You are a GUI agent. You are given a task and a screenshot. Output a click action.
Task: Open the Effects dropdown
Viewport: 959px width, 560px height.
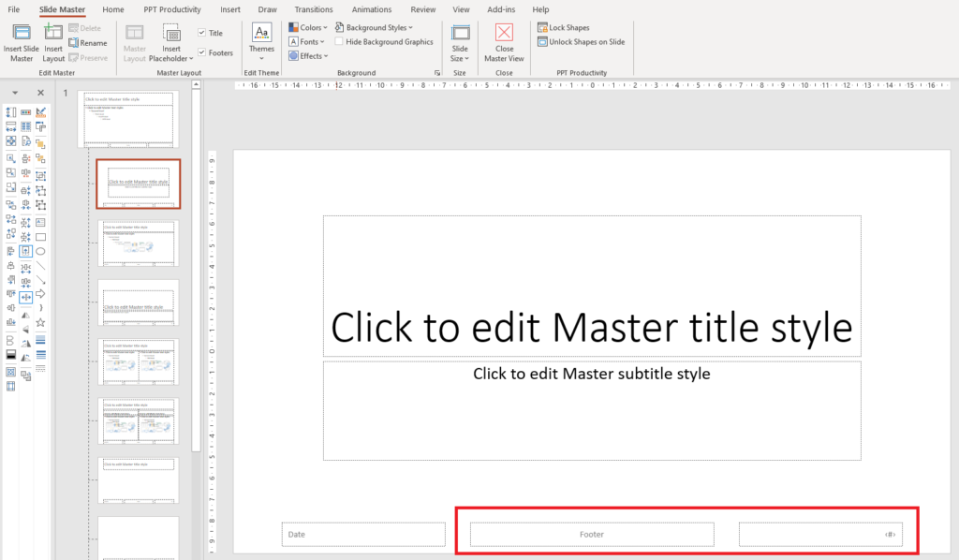309,55
